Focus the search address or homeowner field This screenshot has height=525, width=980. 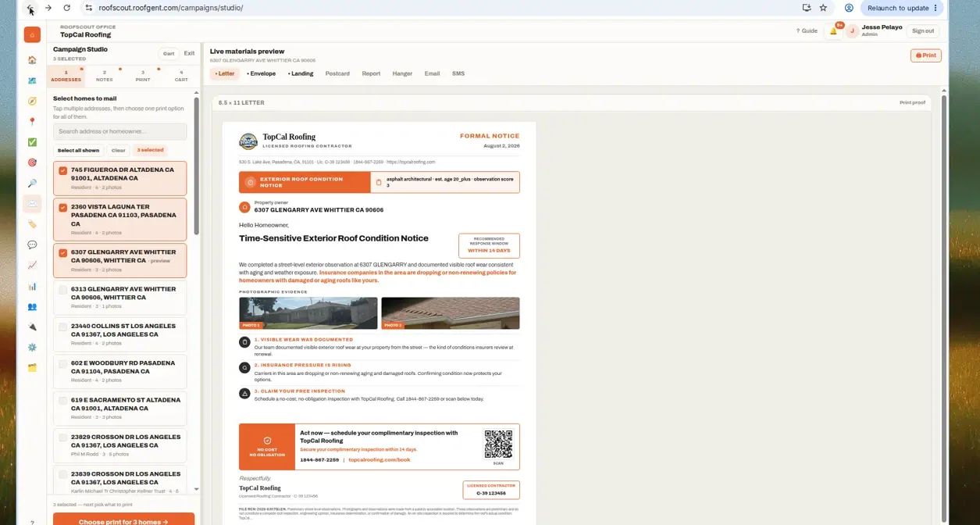(x=119, y=131)
